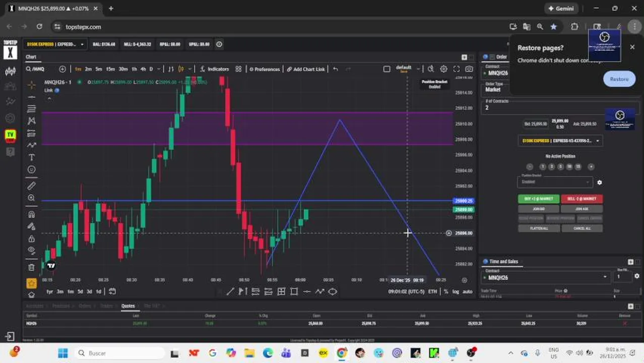Switch to the Chart tab
The width and height of the screenshot is (644, 363).
click(31, 57)
